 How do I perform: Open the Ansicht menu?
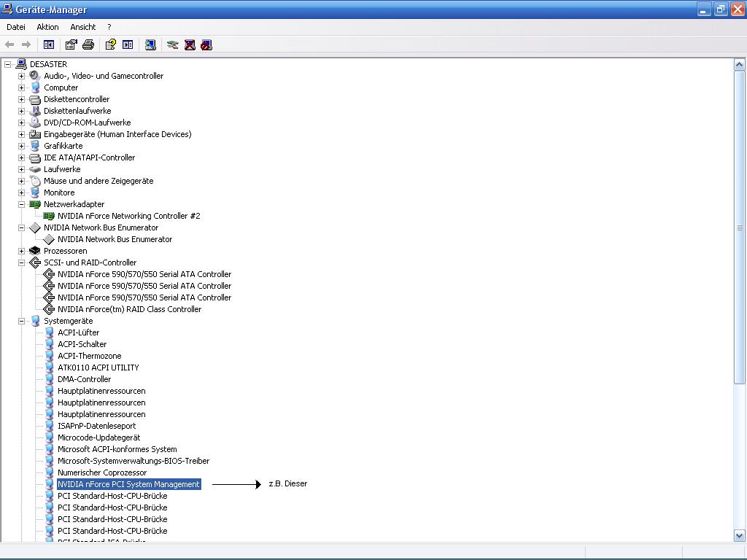pos(83,27)
